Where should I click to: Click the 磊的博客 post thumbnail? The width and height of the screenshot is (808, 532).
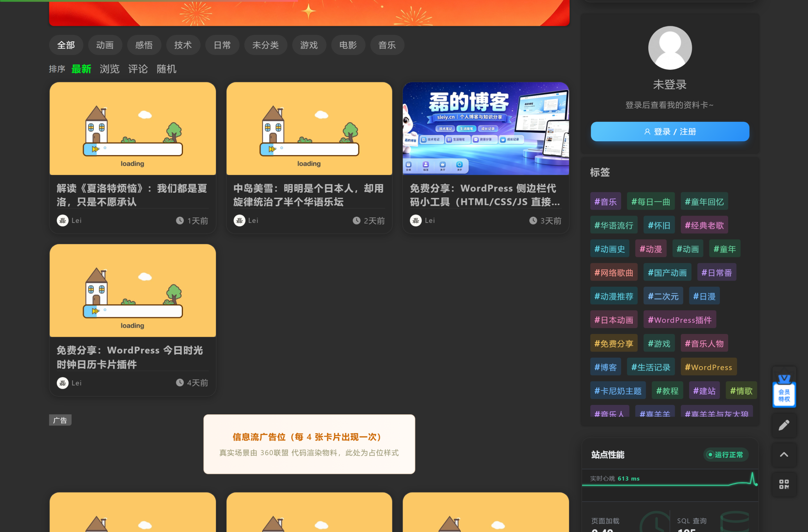(x=485, y=129)
